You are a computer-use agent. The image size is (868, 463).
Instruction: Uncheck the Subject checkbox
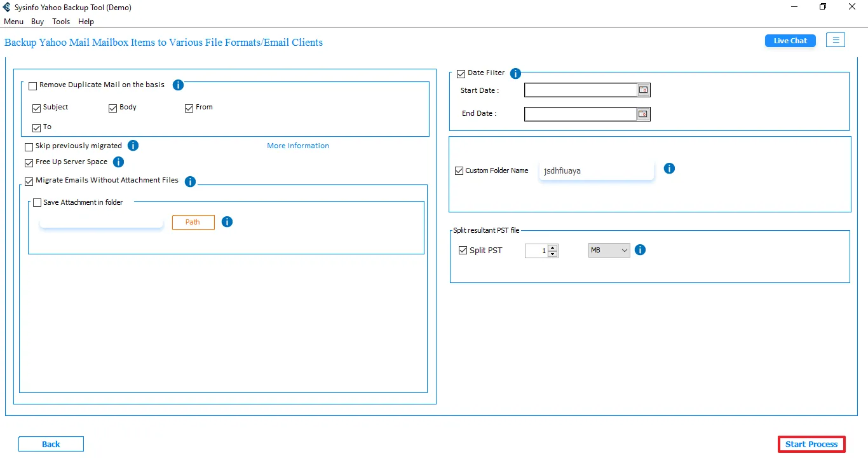37,108
